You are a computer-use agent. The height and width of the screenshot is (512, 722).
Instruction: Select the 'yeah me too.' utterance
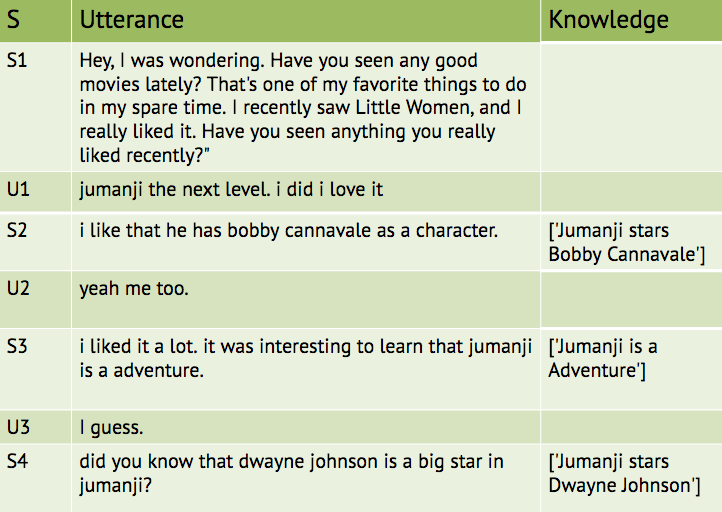pyautogui.click(x=134, y=288)
